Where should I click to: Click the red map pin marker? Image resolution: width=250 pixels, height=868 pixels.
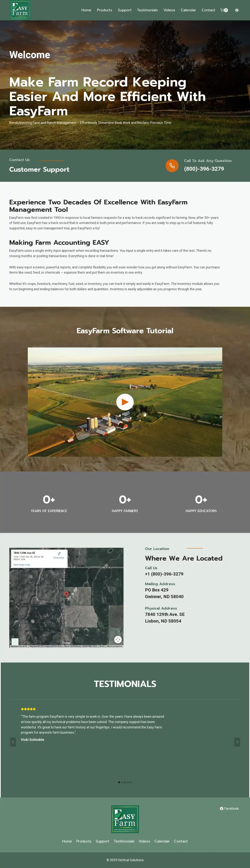coord(66,594)
